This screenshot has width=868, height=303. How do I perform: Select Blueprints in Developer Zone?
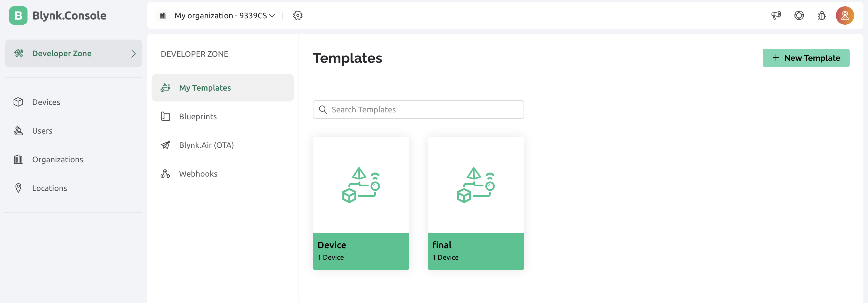pos(222,116)
